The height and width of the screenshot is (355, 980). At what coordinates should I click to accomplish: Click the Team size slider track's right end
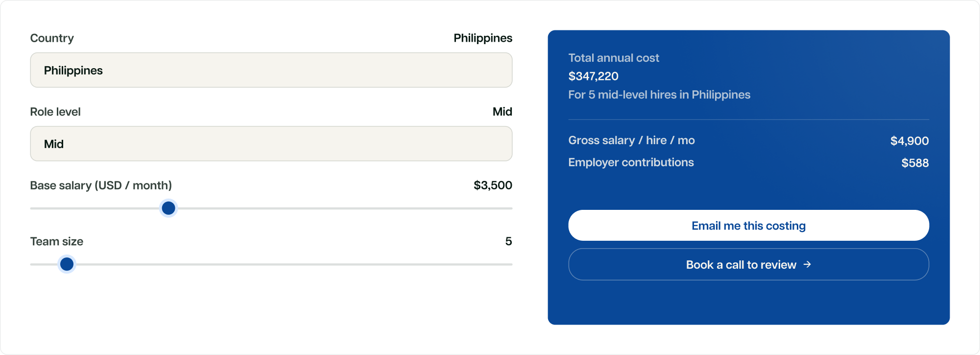(x=509, y=264)
